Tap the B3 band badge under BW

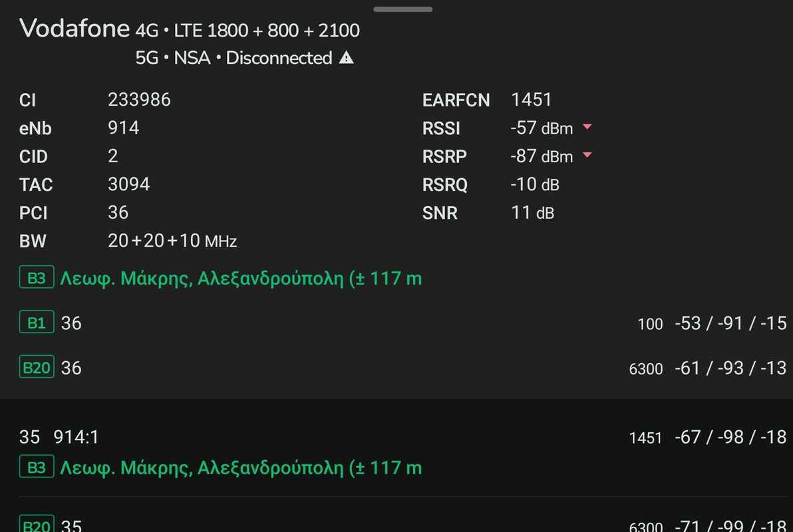coord(37,277)
